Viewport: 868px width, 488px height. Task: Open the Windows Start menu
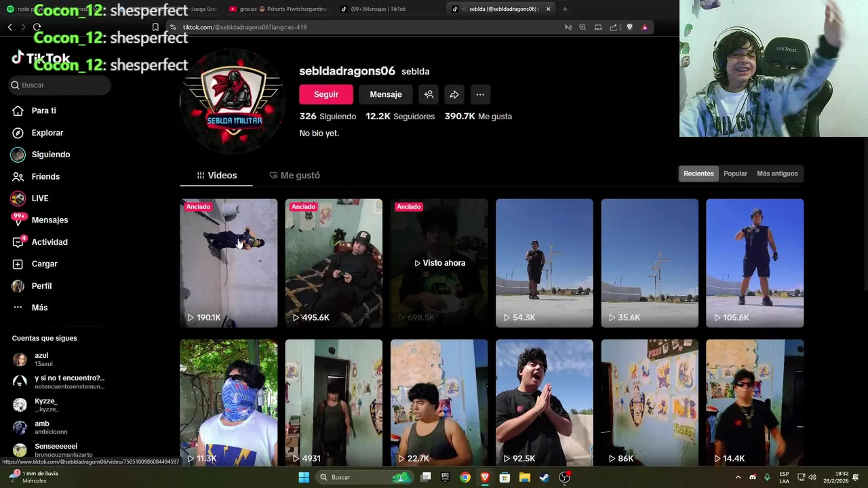coord(304,477)
